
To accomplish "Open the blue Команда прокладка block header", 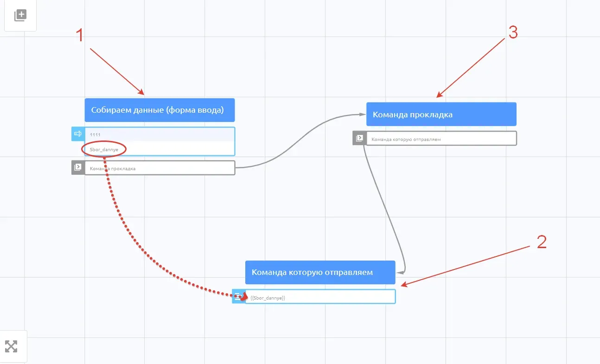I will [441, 114].
